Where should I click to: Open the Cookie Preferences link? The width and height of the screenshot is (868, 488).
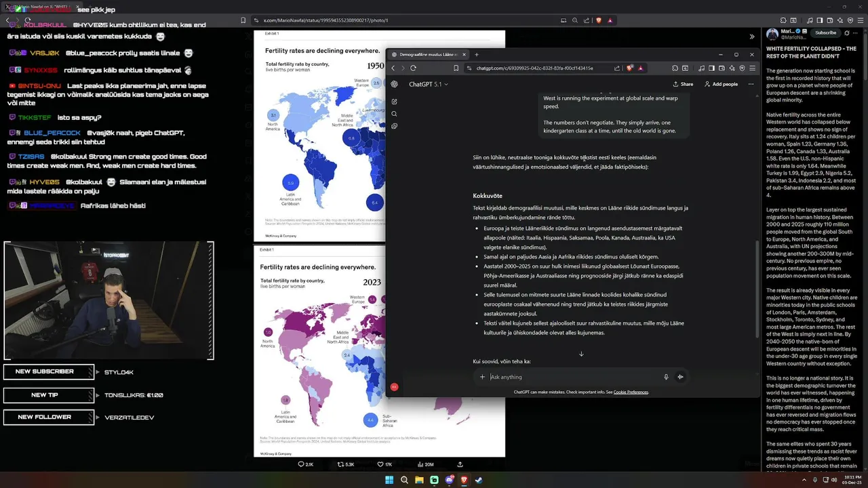pyautogui.click(x=631, y=392)
